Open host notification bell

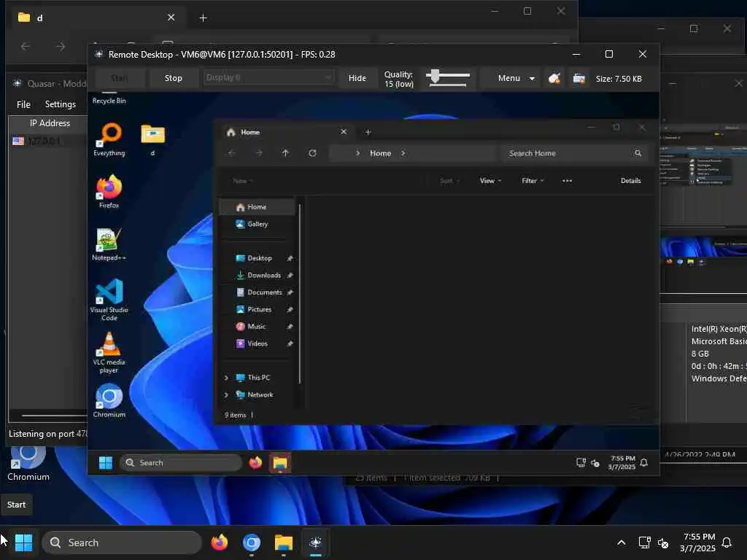tap(727, 542)
